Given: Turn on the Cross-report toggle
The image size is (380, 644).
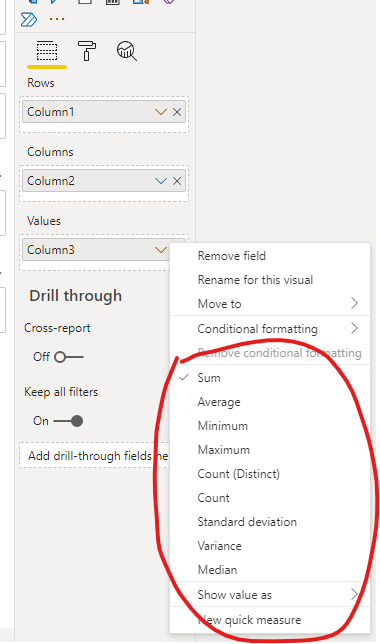Looking at the screenshot, I should [69, 357].
